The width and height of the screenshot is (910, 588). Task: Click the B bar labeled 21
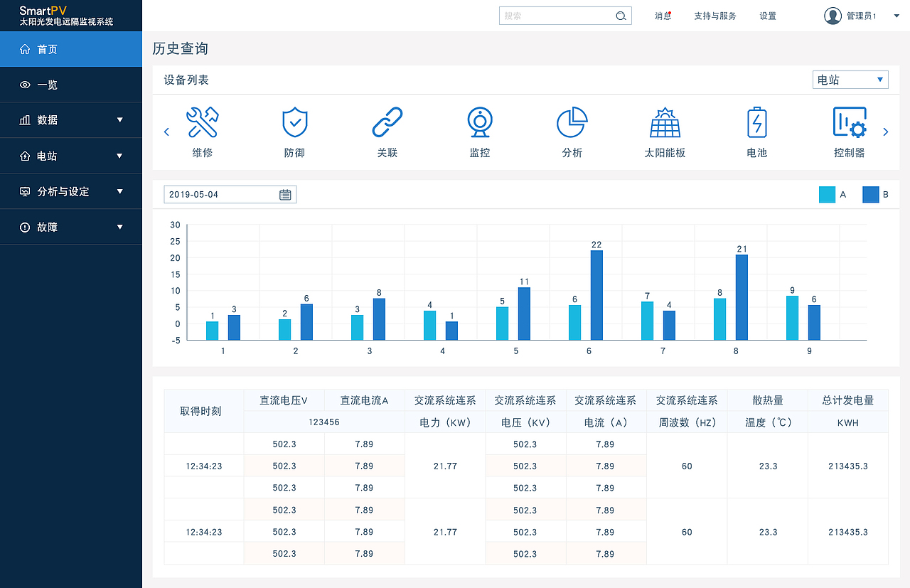742,297
